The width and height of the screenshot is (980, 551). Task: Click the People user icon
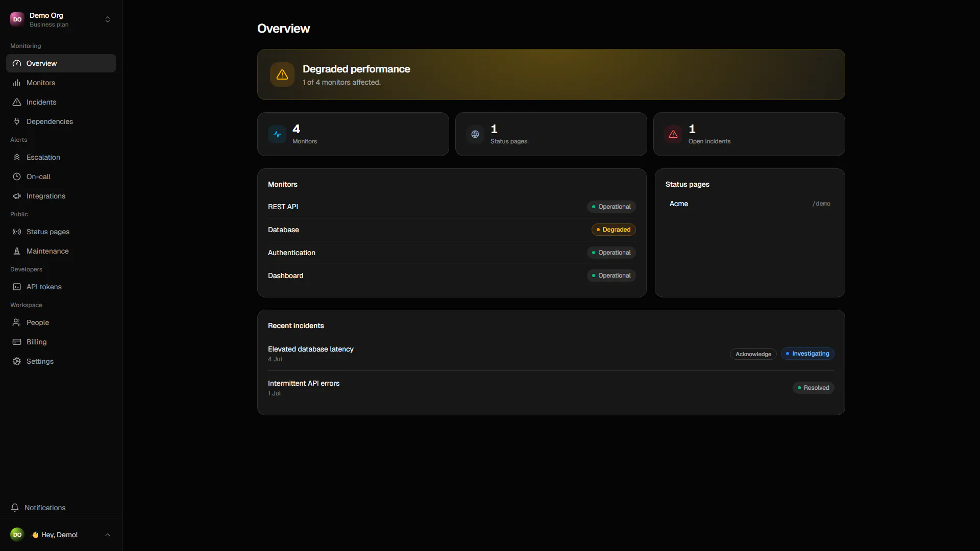coord(17,322)
